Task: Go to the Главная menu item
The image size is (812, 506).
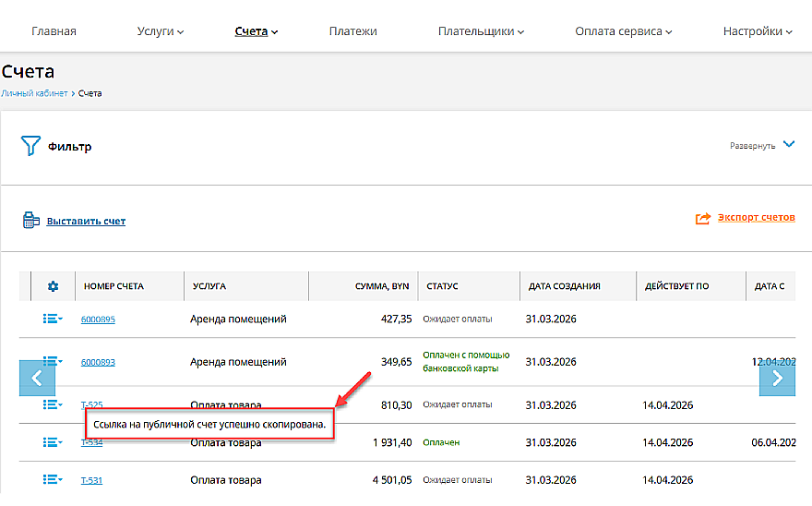Action: pyautogui.click(x=54, y=31)
